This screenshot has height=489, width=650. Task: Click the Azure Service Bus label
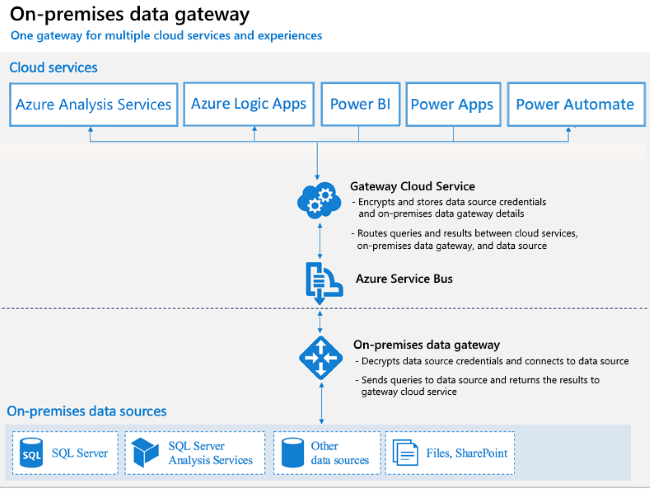(404, 279)
